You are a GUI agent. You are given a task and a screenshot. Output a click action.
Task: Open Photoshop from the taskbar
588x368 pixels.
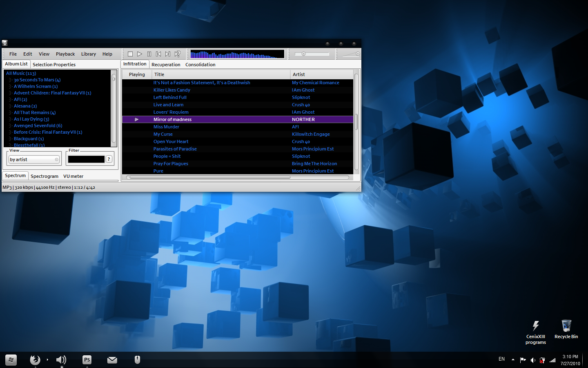click(x=87, y=360)
